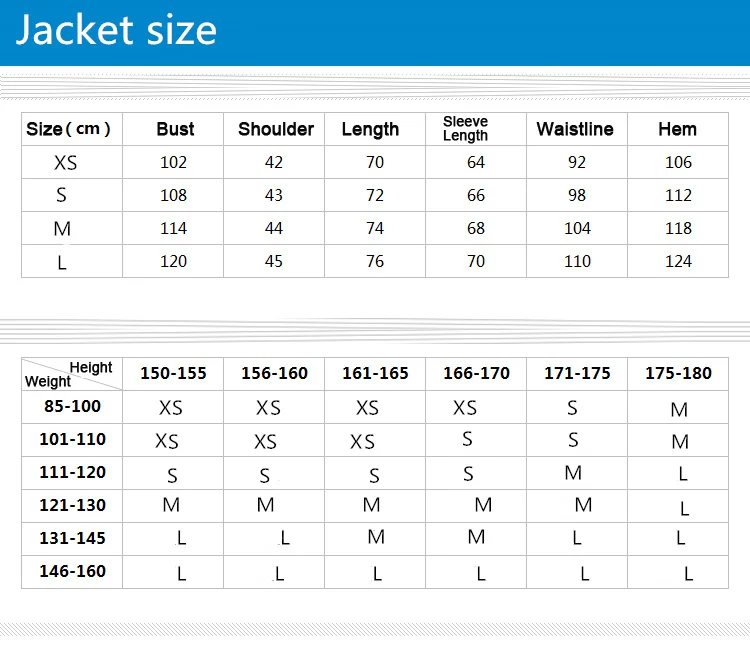
Task: Click hem value 106
Action: click(678, 162)
